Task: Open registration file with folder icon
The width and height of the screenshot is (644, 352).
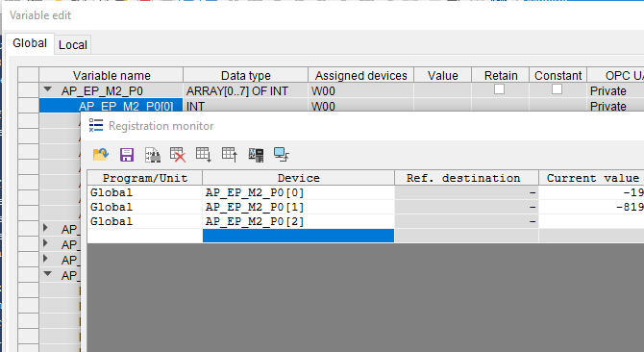Action: point(101,155)
